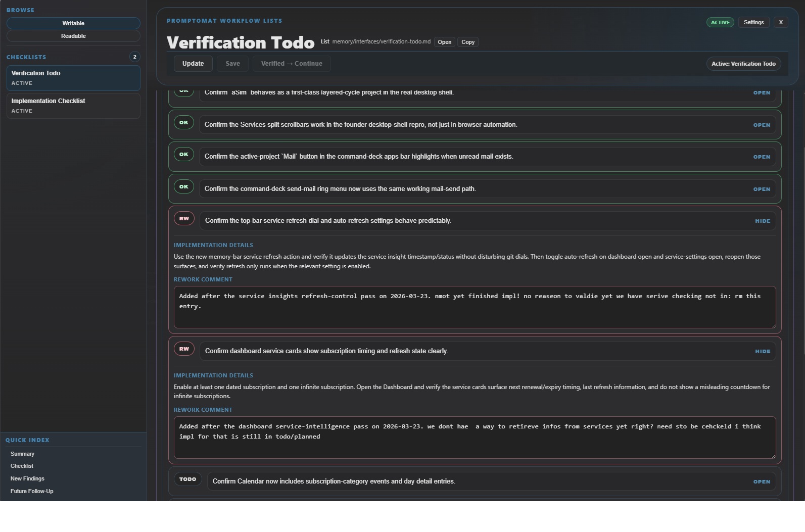This screenshot has width=805, height=532.
Task: Click the Active: Verification Todo pill
Action: [x=743, y=64]
